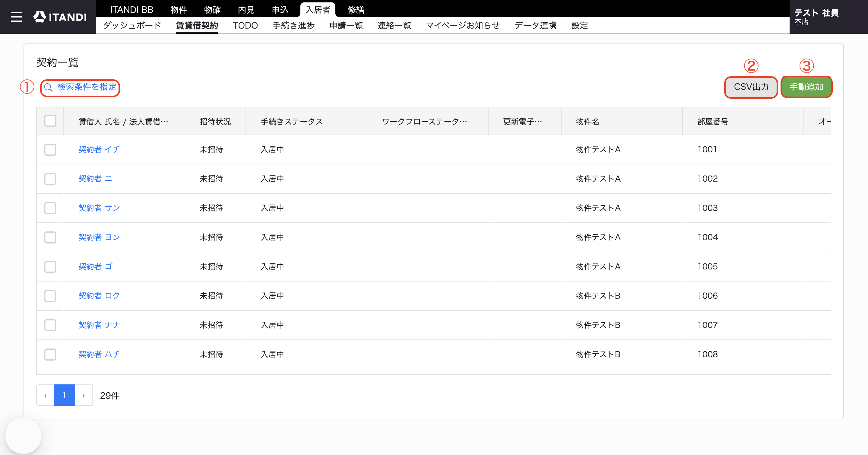Viewport: 868px width, 455px height.
Task: Open the hamburger menu icon
Action: click(x=16, y=17)
